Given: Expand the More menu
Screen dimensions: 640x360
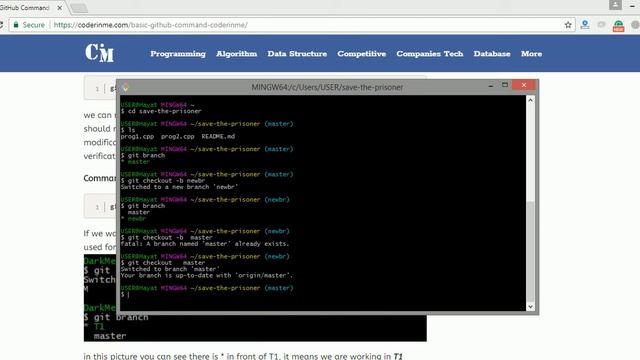Looking at the screenshot, I should 531,53.
